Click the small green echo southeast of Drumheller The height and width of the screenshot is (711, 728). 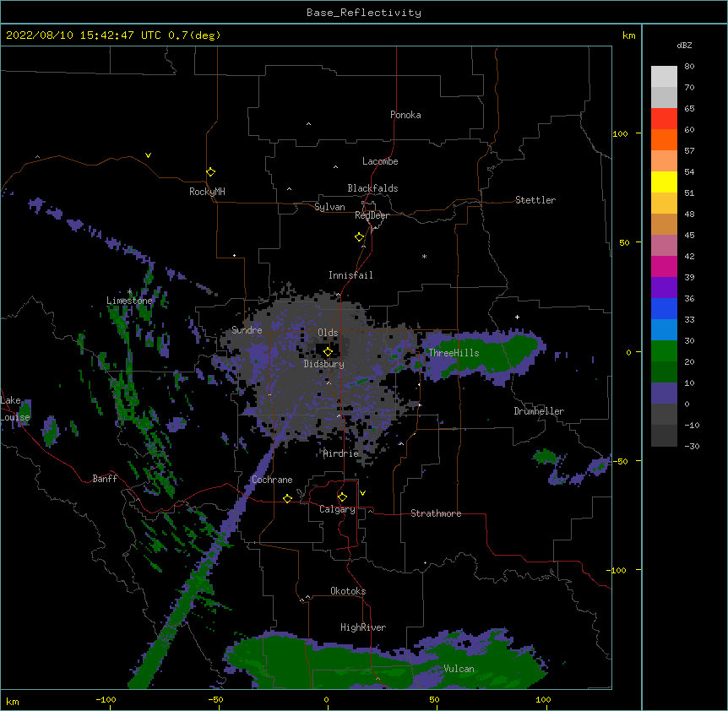click(x=545, y=456)
